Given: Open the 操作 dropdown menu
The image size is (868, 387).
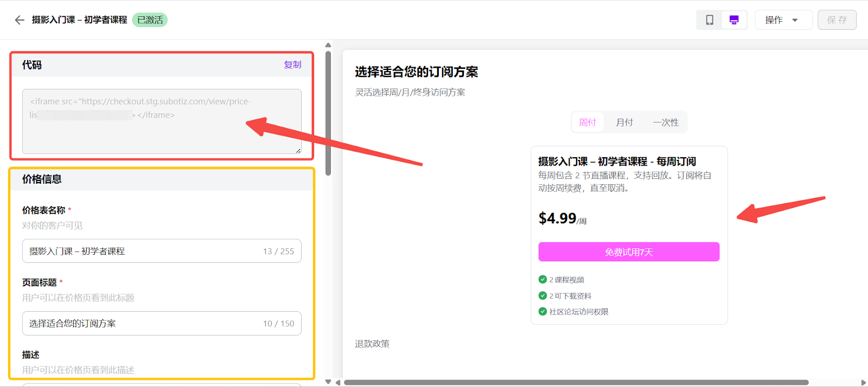Looking at the screenshot, I should (x=783, y=20).
